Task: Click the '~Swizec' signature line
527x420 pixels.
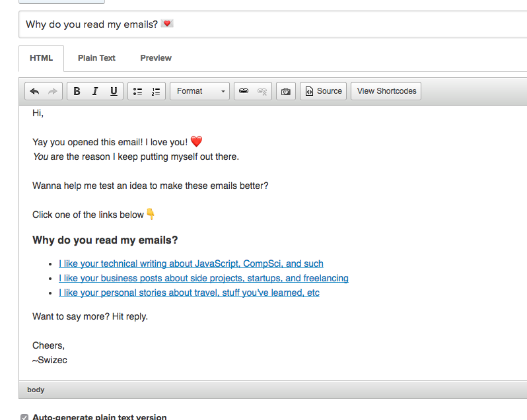Action: 50,360
